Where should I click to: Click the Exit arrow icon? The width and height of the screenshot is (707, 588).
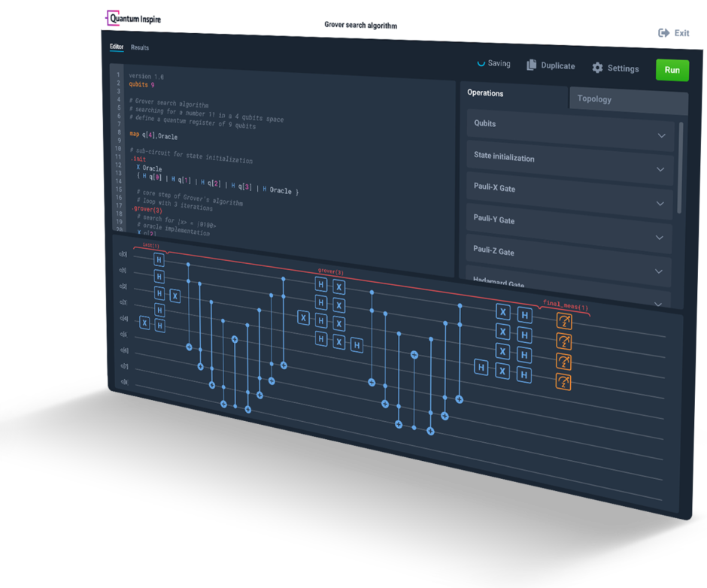664,33
